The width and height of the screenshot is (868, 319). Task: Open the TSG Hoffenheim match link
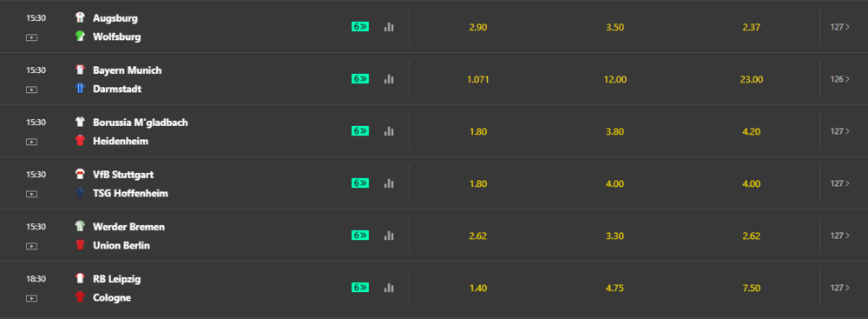click(130, 193)
